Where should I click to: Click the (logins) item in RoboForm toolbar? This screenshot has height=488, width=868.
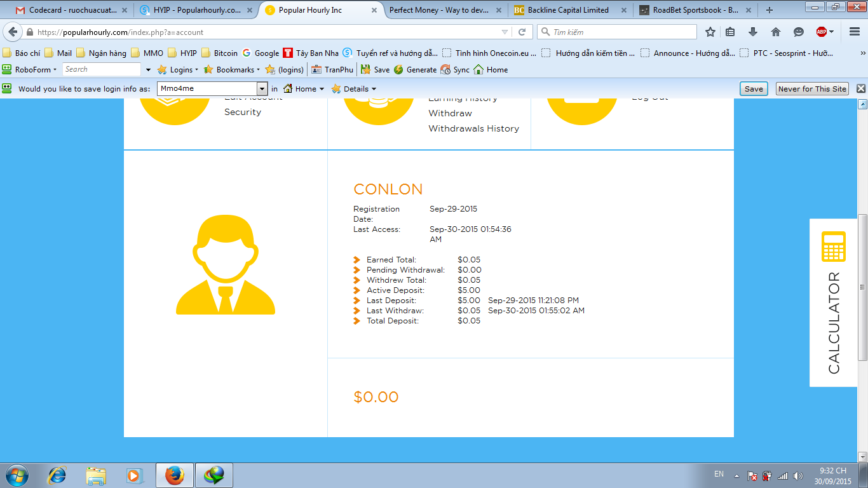coord(285,70)
